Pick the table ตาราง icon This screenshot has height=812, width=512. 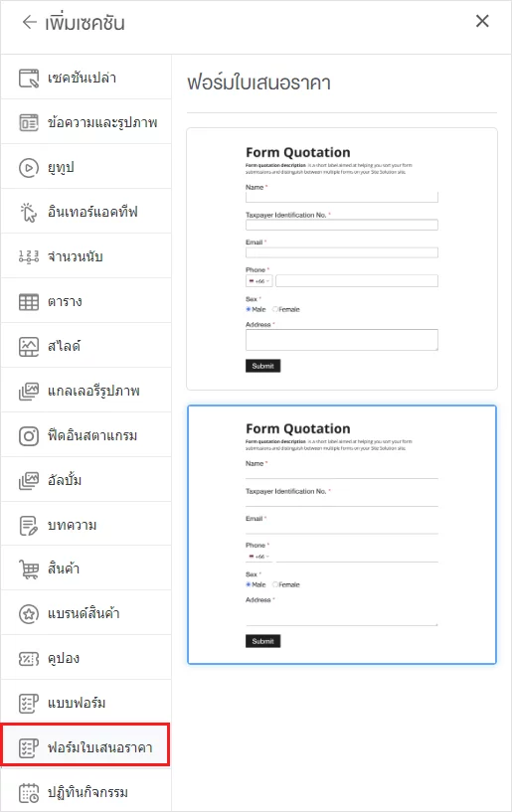point(29,302)
